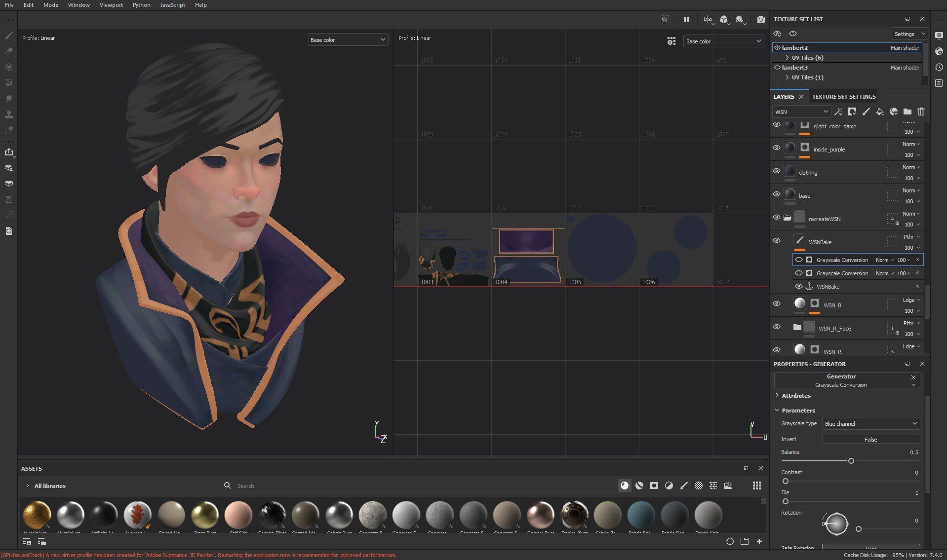Add a new paint layer
Screen dimensions: 947x560
866,112
